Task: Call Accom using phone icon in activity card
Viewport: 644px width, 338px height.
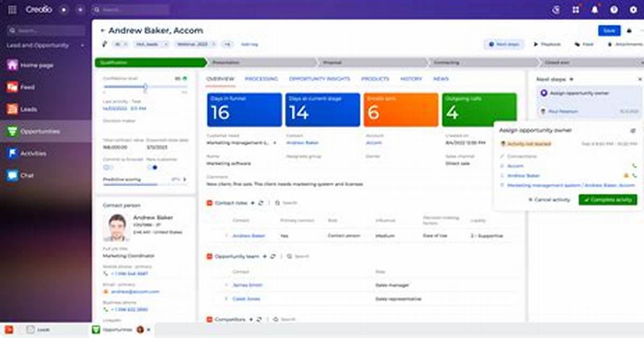Action: click(x=634, y=166)
